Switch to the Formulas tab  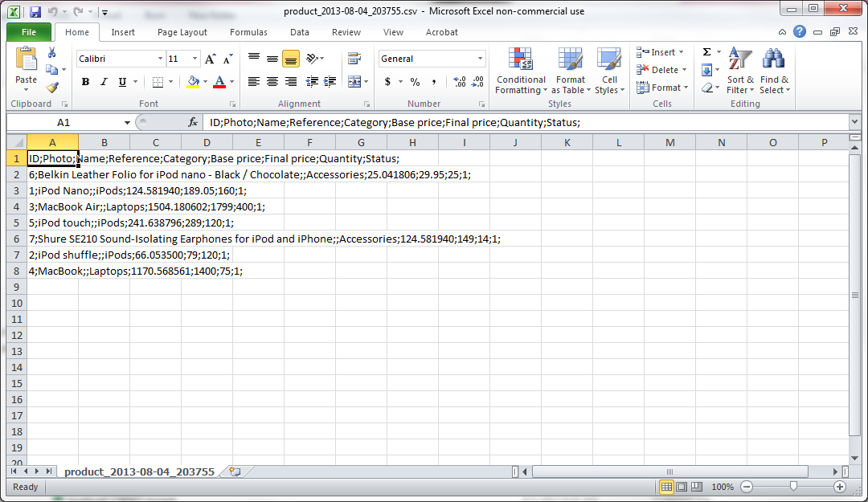pos(248,32)
